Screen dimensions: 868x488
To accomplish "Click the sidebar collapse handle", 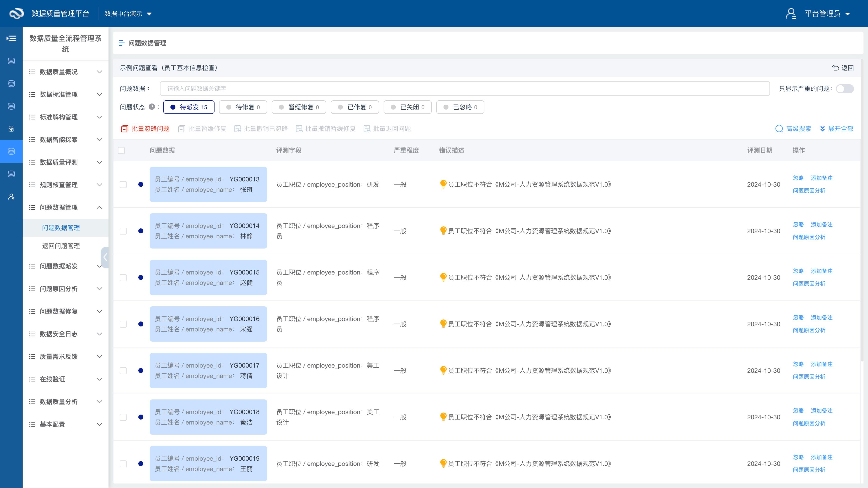I will (x=105, y=257).
